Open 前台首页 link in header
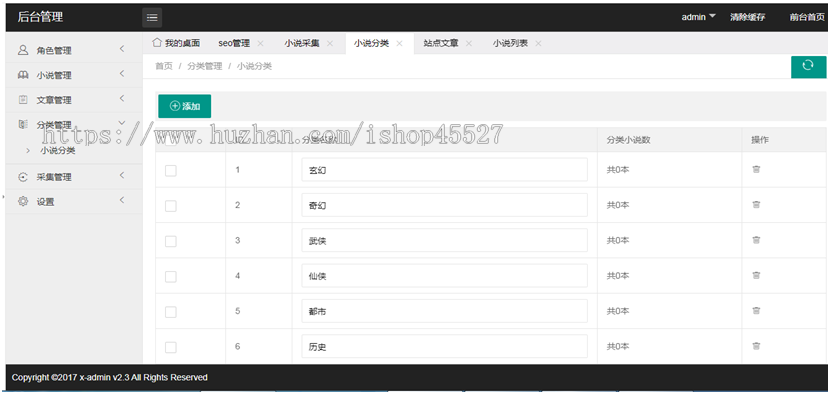Screen dimensions: 830x394 click(807, 17)
